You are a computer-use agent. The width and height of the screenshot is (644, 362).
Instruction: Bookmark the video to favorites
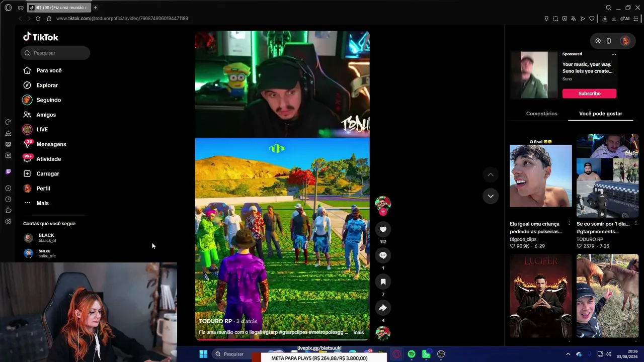(x=383, y=282)
